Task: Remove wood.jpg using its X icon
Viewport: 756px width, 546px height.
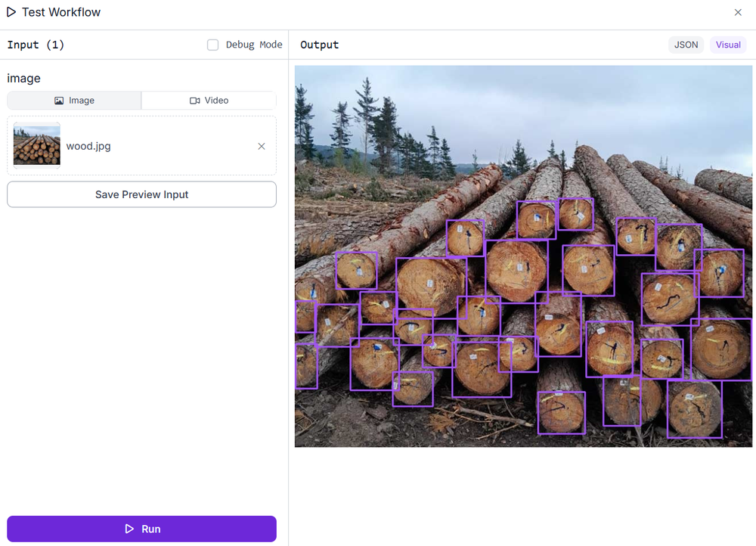Action: click(261, 146)
